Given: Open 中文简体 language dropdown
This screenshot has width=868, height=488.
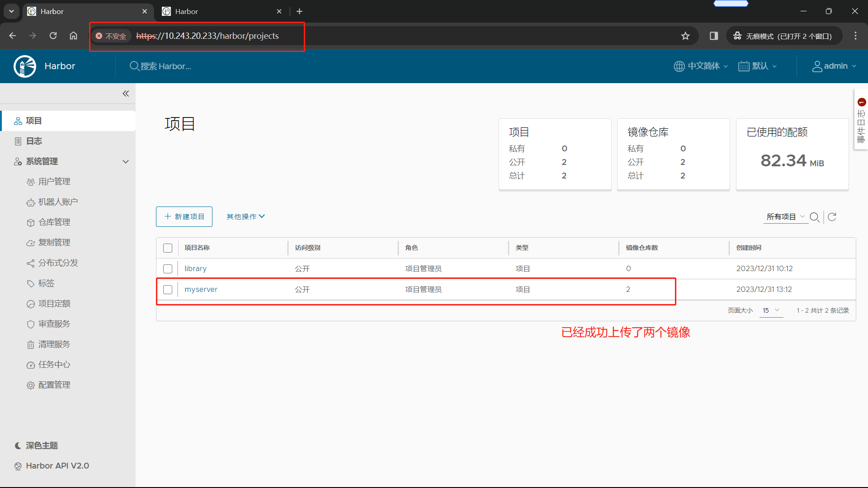Looking at the screenshot, I should click(x=701, y=66).
